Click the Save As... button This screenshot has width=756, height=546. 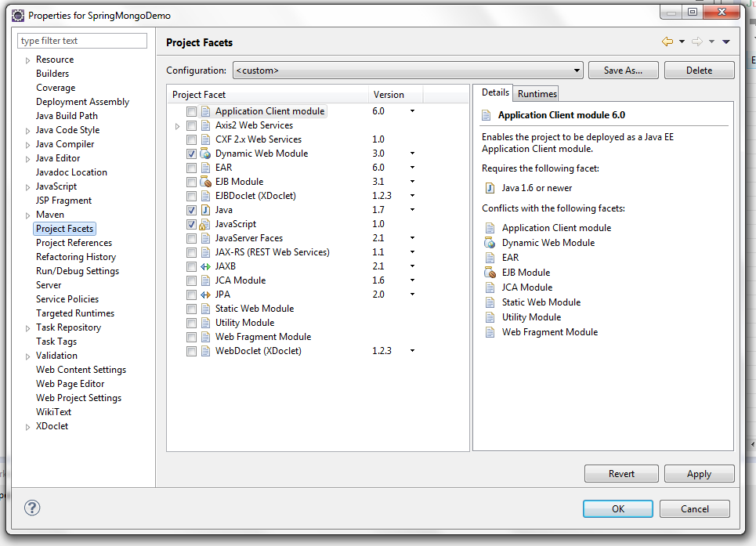pyautogui.click(x=623, y=71)
